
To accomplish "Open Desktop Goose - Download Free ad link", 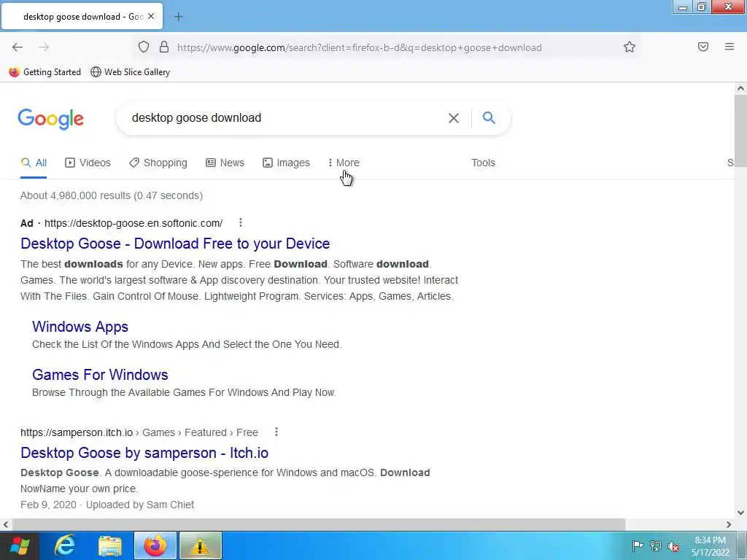I will pyautogui.click(x=175, y=244).
